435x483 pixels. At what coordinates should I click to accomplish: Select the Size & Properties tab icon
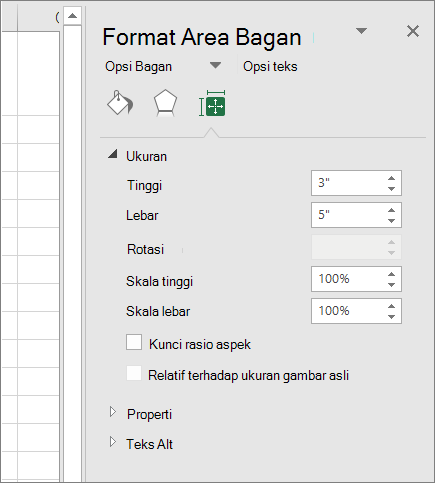212,103
